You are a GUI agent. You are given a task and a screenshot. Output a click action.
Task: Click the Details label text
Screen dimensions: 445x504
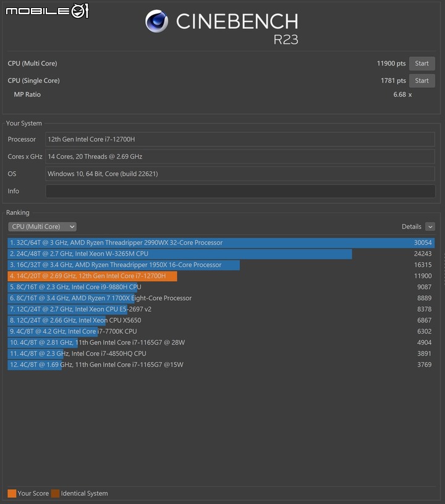pyautogui.click(x=412, y=227)
